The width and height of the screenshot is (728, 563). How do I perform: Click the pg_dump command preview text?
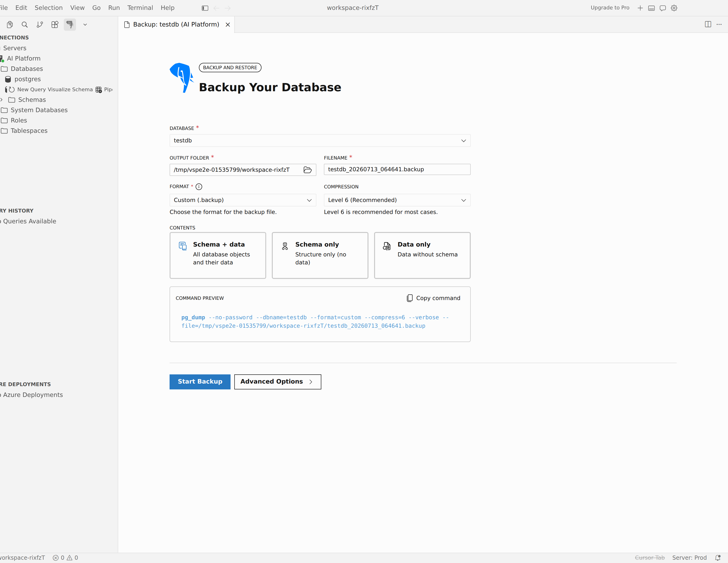tap(315, 322)
